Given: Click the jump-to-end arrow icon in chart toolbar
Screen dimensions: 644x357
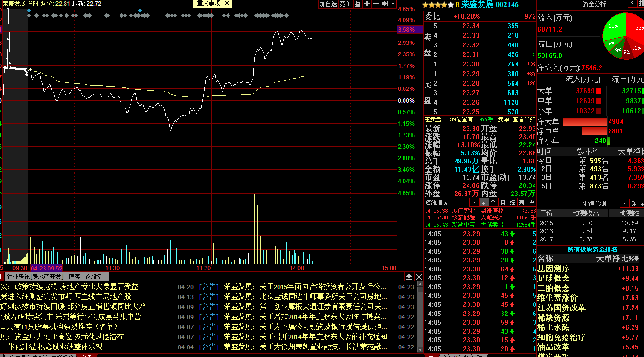Looking at the screenshot, I should pos(385,4).
